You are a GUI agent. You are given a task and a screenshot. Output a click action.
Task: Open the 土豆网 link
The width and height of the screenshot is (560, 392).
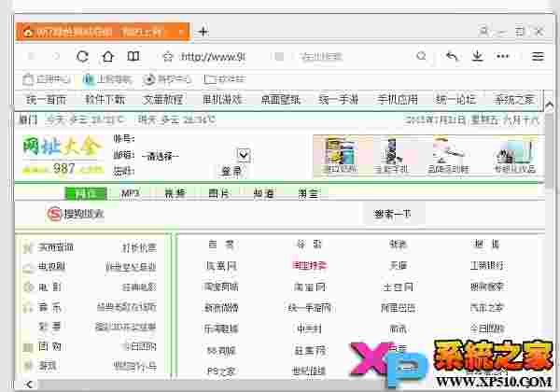398,287
